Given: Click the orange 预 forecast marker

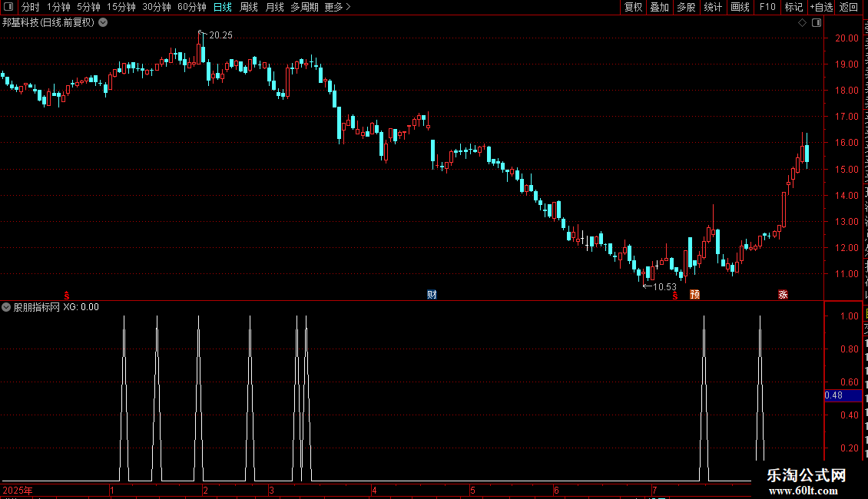Looking at the screenshot, I should 694,294.
